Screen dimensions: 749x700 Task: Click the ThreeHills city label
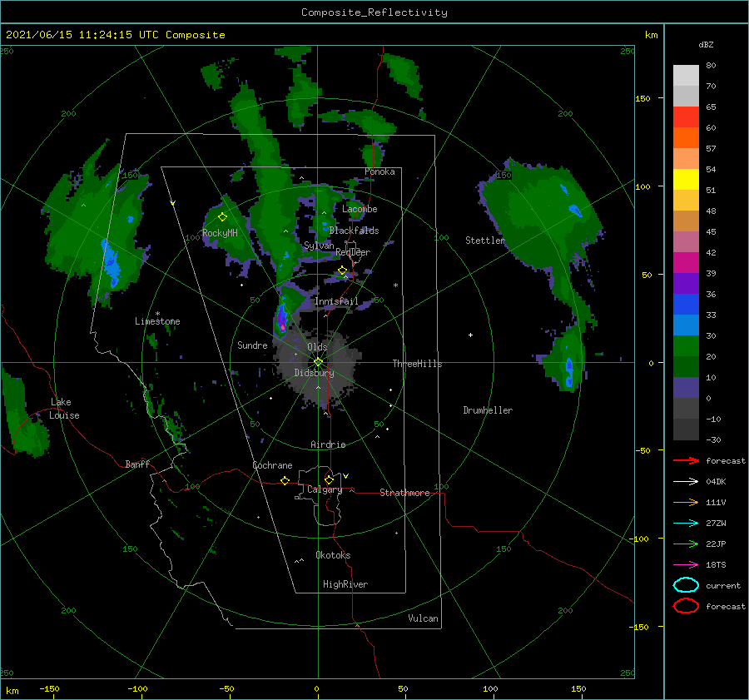417,364
